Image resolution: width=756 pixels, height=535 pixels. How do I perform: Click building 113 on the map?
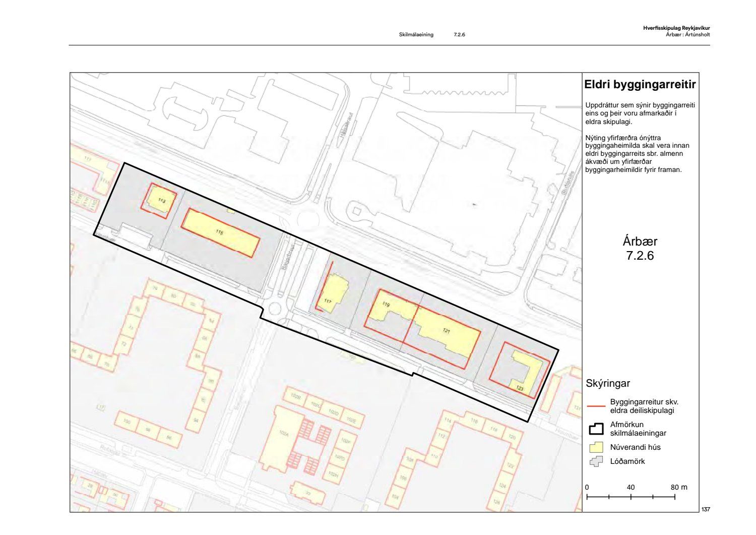tap(160, 201)
